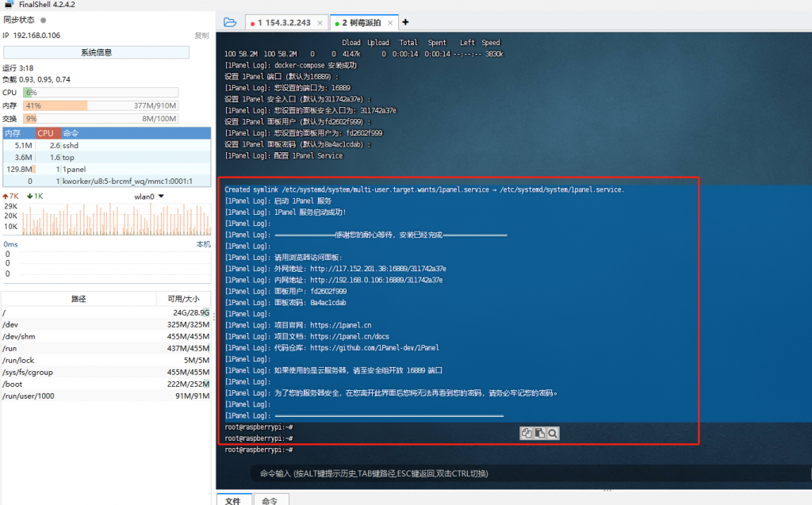Click the 可用/大小 column header
This screenshot has height=505, width=812.
183,299
